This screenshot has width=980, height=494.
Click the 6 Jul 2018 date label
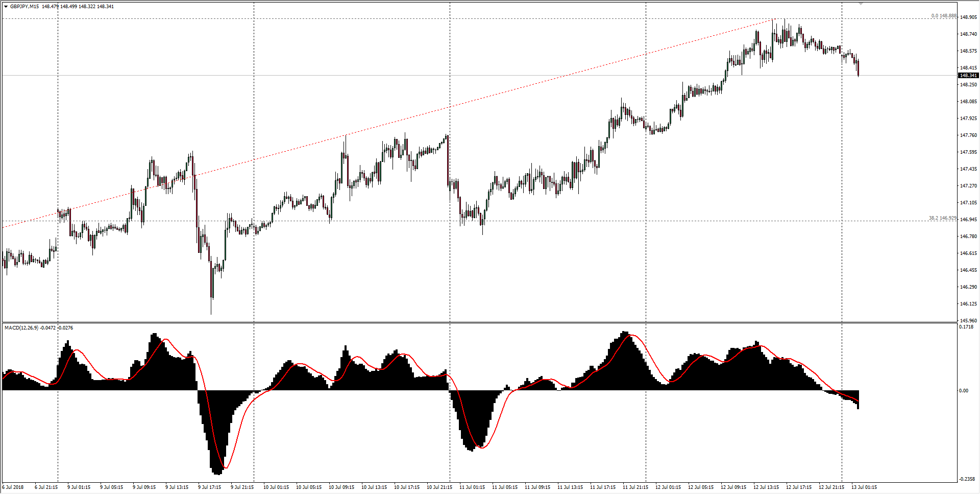coord(13,487)
